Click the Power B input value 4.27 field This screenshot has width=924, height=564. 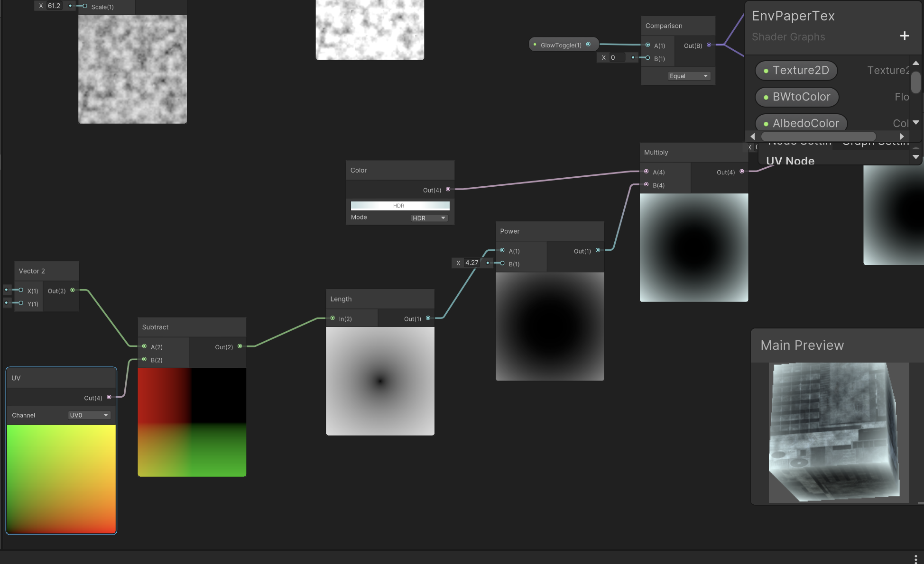[471, 263]
